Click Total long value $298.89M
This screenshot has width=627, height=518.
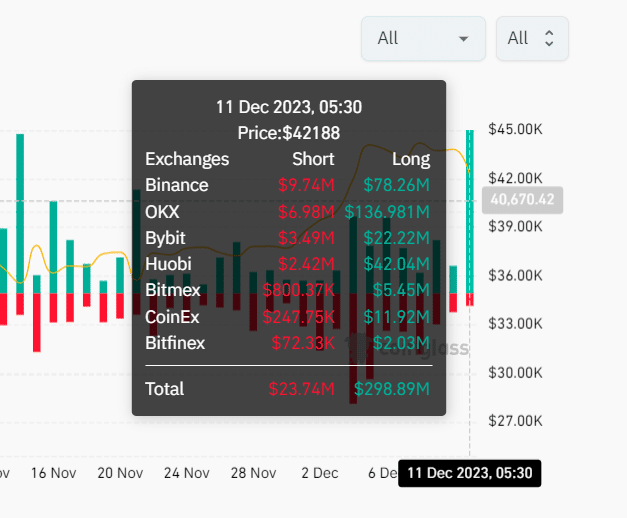[392, 389]
